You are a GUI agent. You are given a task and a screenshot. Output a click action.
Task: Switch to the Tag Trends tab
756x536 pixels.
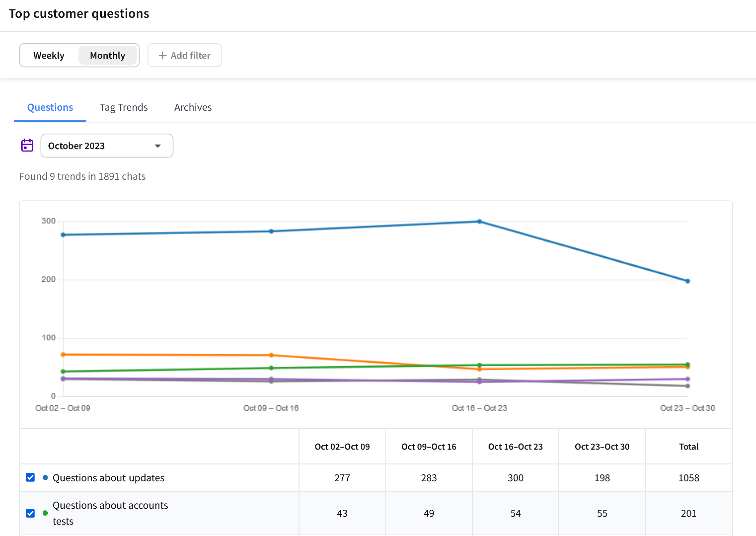click(124, 108)
